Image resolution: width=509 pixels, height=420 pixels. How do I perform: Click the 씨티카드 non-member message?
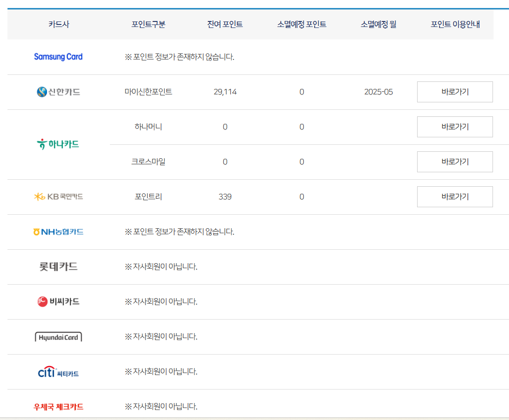161,372
